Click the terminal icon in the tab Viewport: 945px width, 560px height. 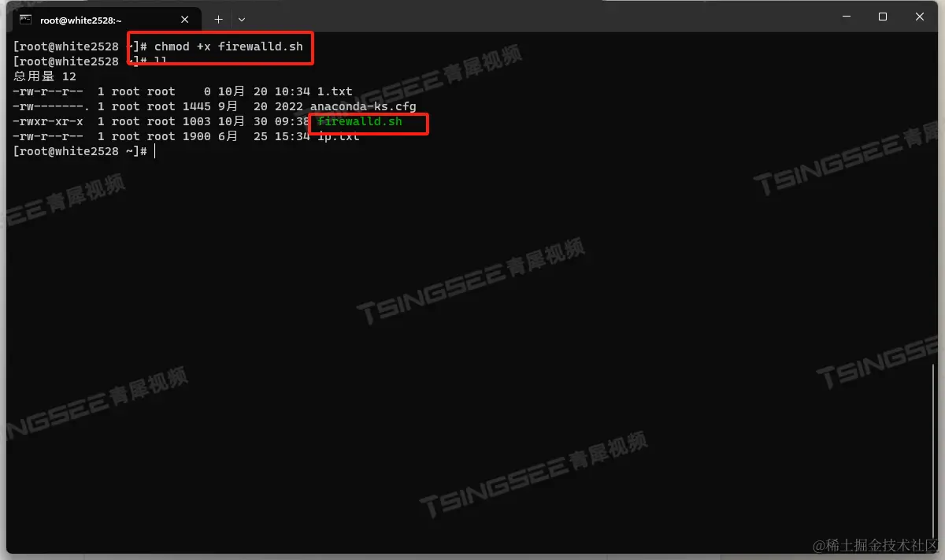pyautogui.click(x=25, y=20)
